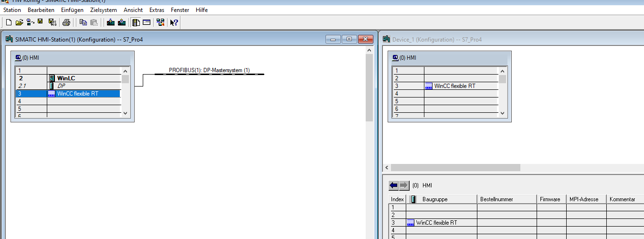Viewport: 644px width, 239px height.
Task: Click the Paste toolbar icon
Action: click(94, 22)
